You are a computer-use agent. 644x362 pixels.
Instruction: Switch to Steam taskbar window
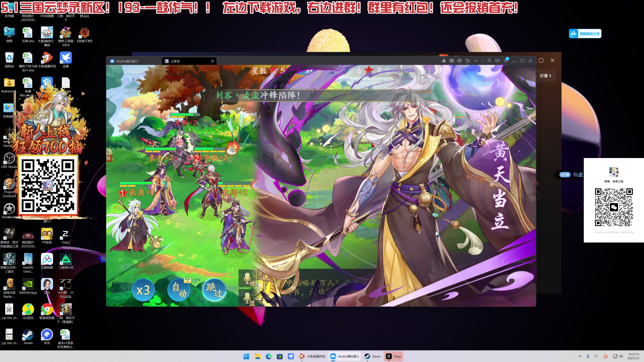[x=372, y=356]
